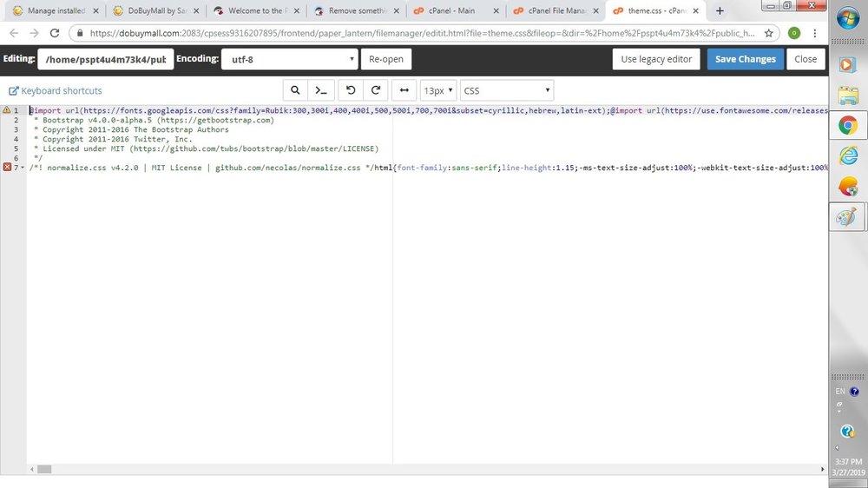Click the file path editing field
The width and height of the screenshot is (868, 488).
click(106, 59)
